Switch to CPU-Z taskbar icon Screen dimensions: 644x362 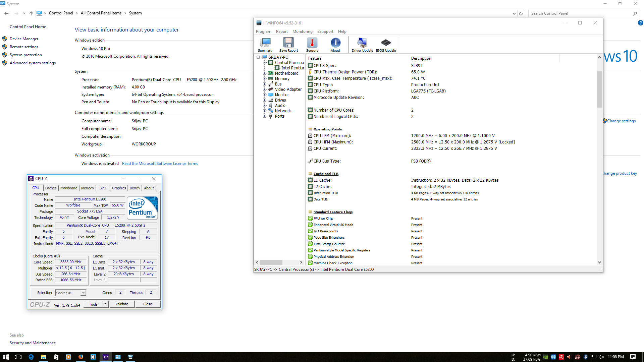105,357
